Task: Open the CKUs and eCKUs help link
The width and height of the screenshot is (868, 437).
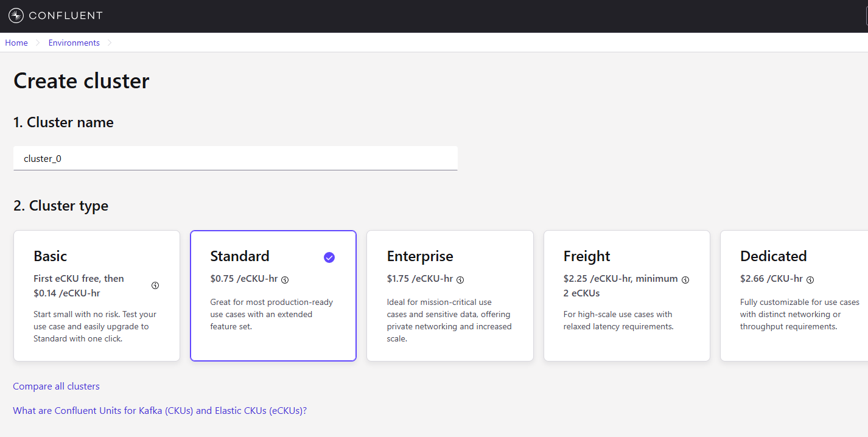Action: 160,411
